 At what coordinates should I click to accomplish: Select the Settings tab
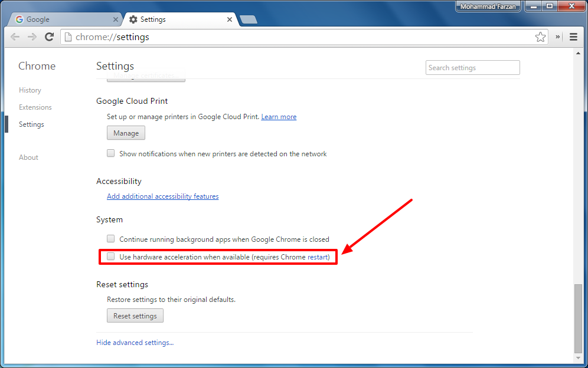coord(180,19)
